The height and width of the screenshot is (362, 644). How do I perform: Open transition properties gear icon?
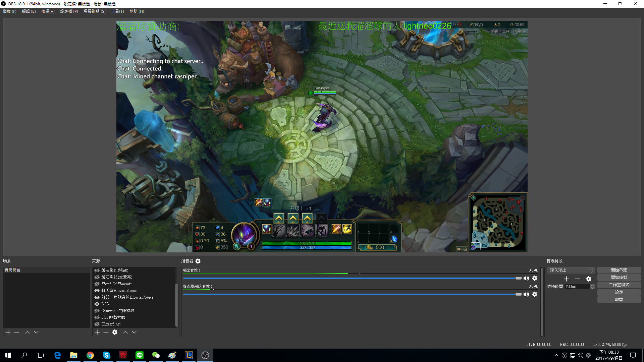[x=589, y=279]
